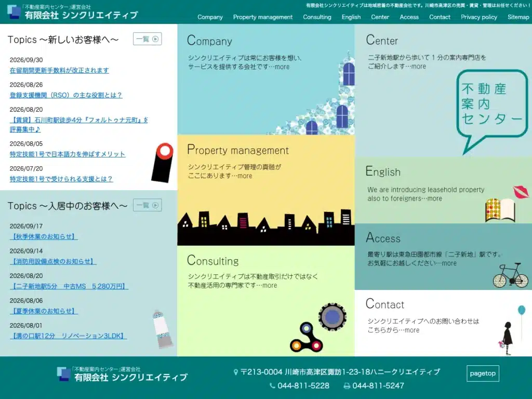532x399 pixels.
Task: Select Access in the top navigation
Action: tap(409, 17)
